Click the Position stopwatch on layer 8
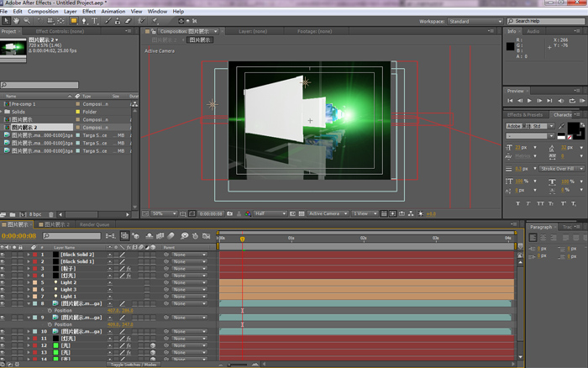588x368 pixels. pyautogui.click(x=50, y=310)
